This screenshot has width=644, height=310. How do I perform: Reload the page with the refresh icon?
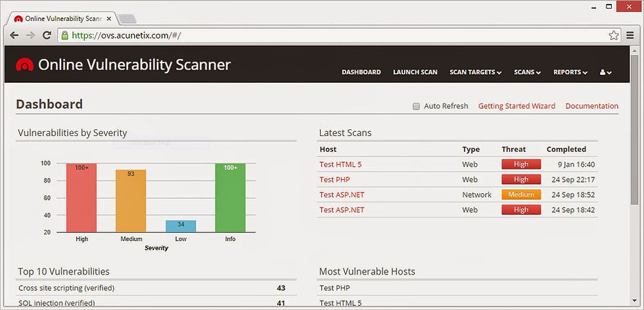[47, 35]
